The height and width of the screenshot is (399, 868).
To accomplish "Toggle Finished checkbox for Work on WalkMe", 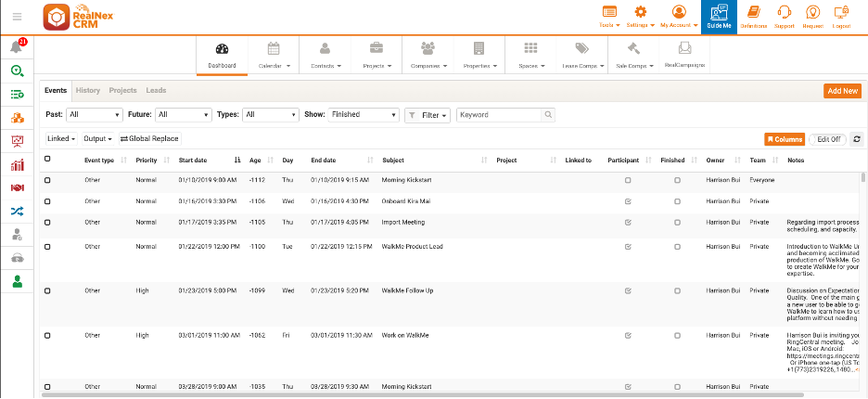I will click(x=677, y=335).
